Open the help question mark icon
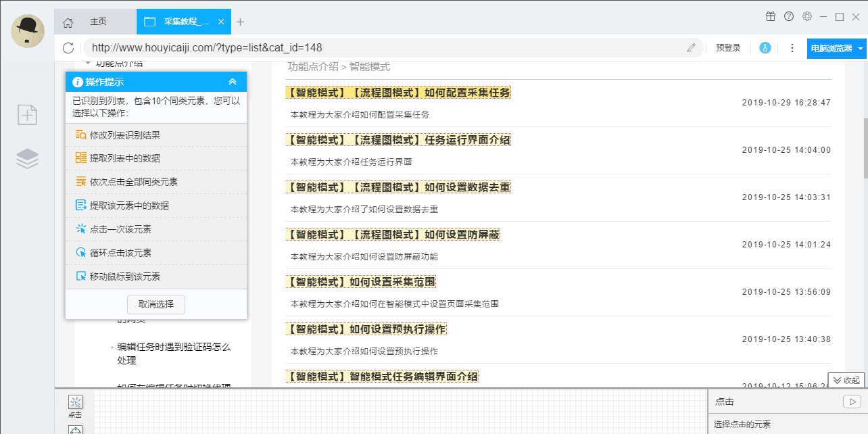Image resolution: width=868 pixels, height=434 pixels. click(x=788, y=16)
